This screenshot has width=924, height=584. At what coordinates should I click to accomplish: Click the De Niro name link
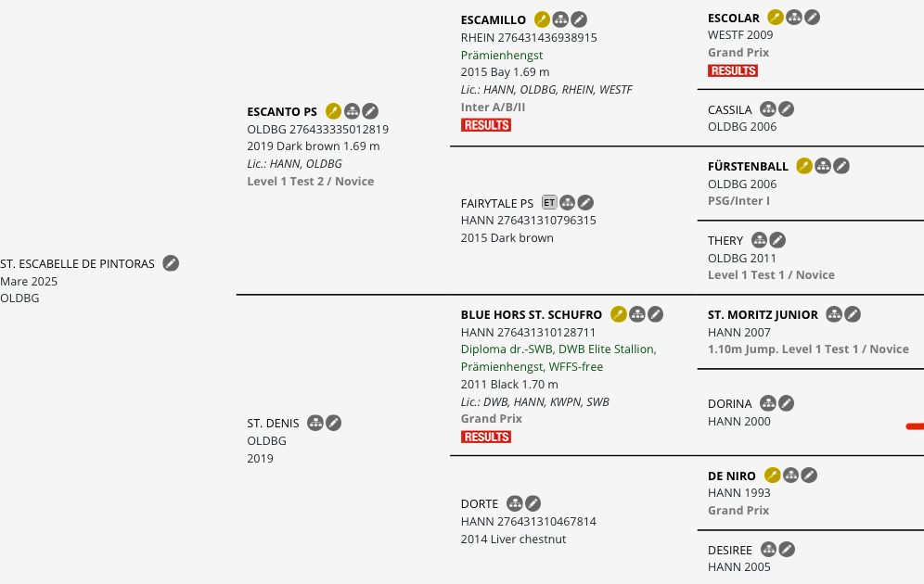[x=732, y=476]
